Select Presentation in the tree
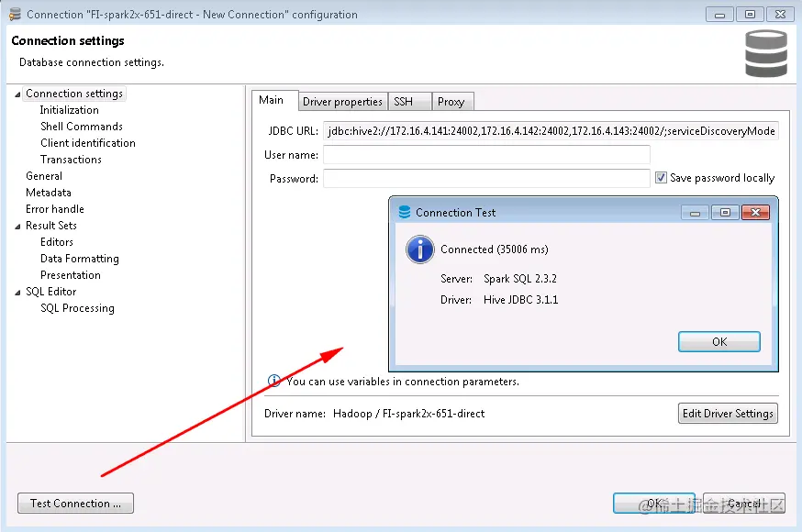 click(x=71, y=275)
